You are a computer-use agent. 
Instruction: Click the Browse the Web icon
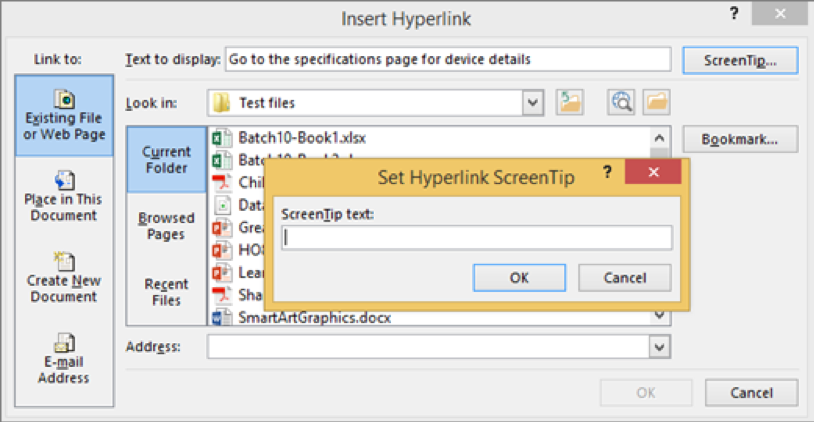622,101
